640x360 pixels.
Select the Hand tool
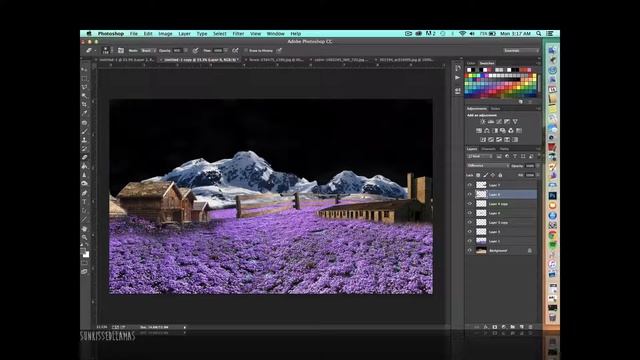point(84,229)
